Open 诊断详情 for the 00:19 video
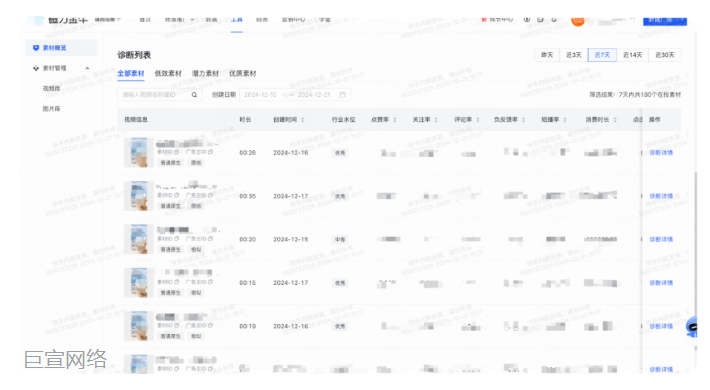Screen dimensions: 710x390 click(x=661, y=326)
